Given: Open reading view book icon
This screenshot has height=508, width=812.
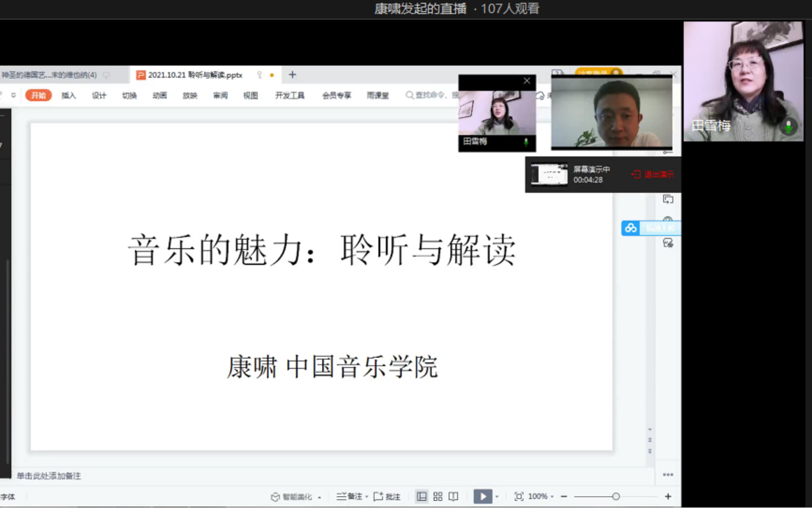Looking at the screenshot, I should (x=454, y=496).
